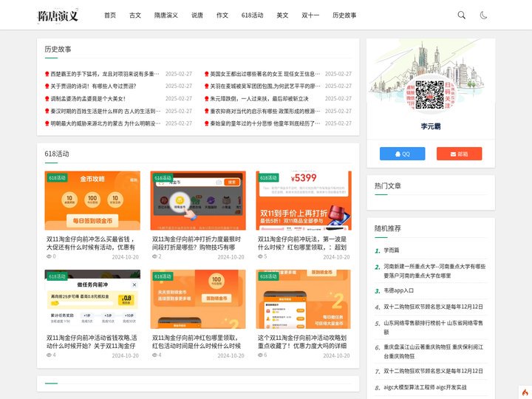The width and height of the screenshot is (532, 399).
Task: Open article 明朝最大的威胁来源北方的蒙古
Action: [x=106, y=123]
